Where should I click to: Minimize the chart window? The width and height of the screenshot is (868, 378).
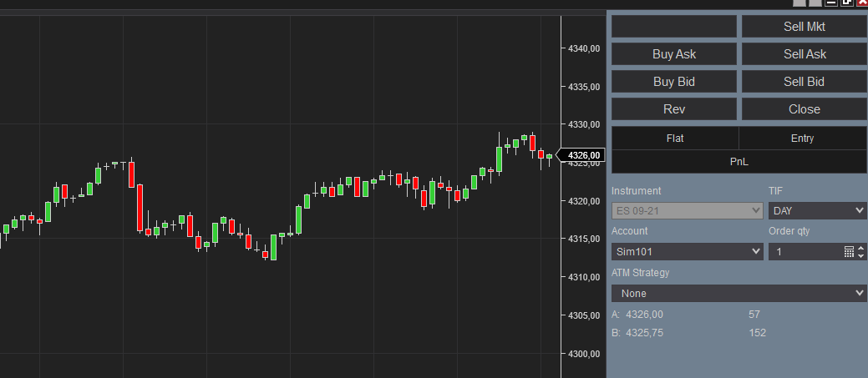click(x=832, y=3)
